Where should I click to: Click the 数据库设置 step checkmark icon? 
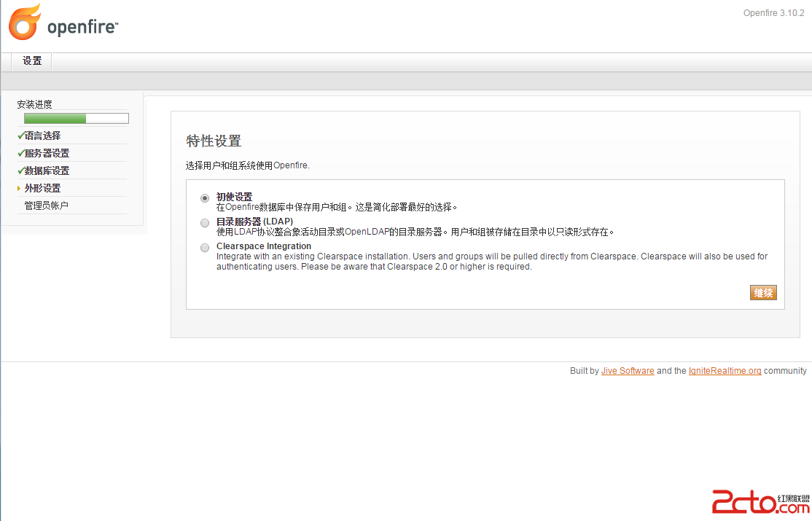pos(20,171)
